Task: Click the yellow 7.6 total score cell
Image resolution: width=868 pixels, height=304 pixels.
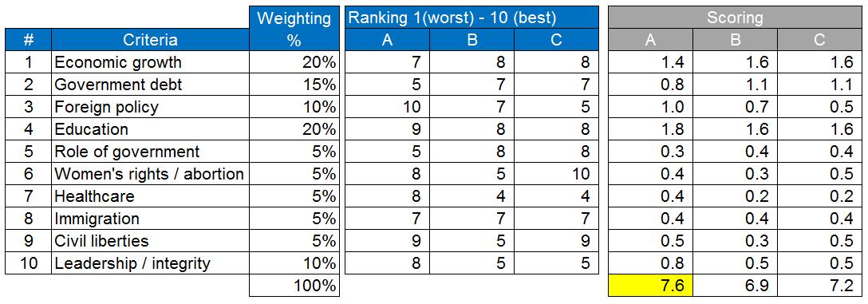Action: (650, 286)
